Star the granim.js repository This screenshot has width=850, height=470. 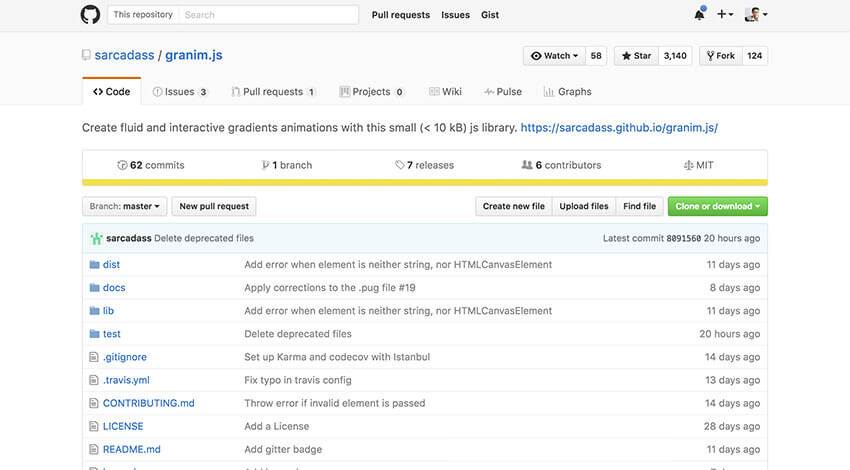(636, 56)
